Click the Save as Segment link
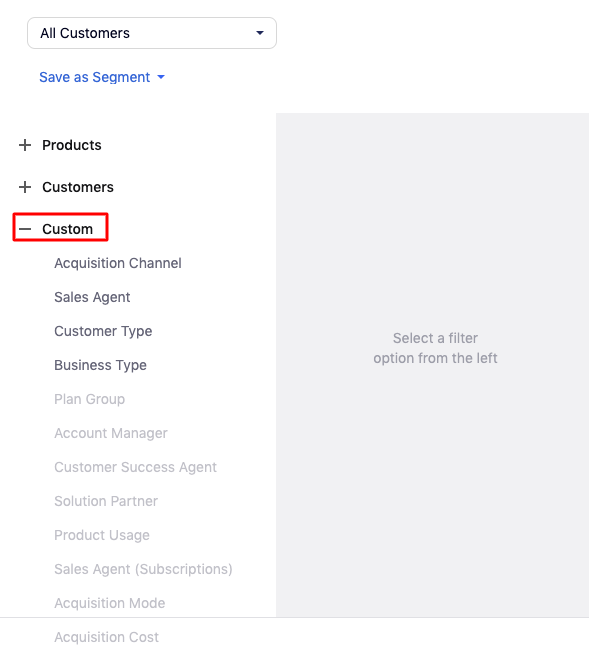Viewport: 589px width, 652px height. 94,77
